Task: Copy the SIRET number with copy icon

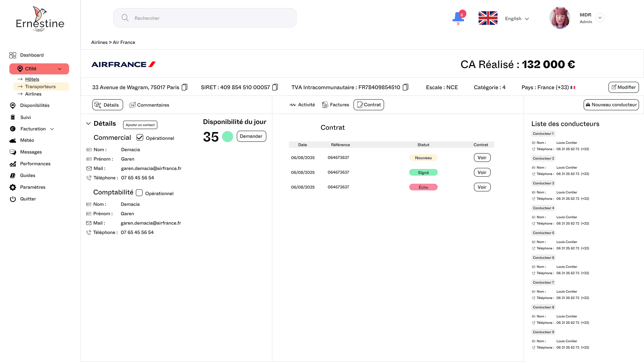Action: pyautogui.click(x=275, y=87)
